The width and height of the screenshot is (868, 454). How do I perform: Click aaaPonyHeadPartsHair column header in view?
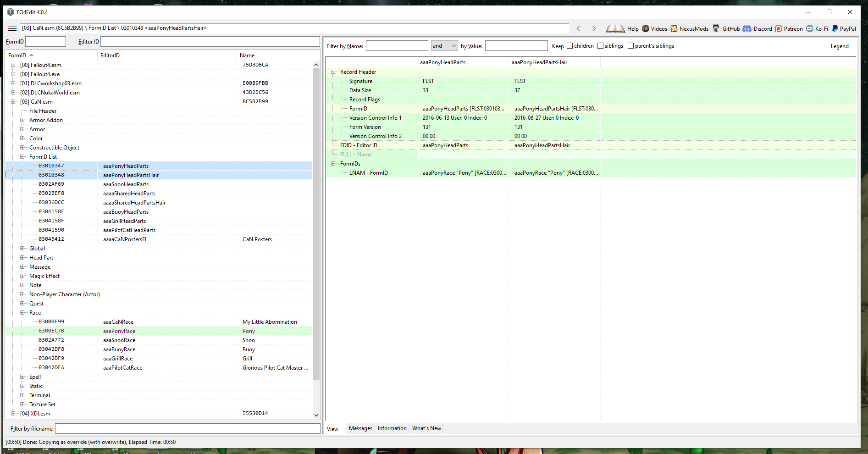tap(554, 62)
